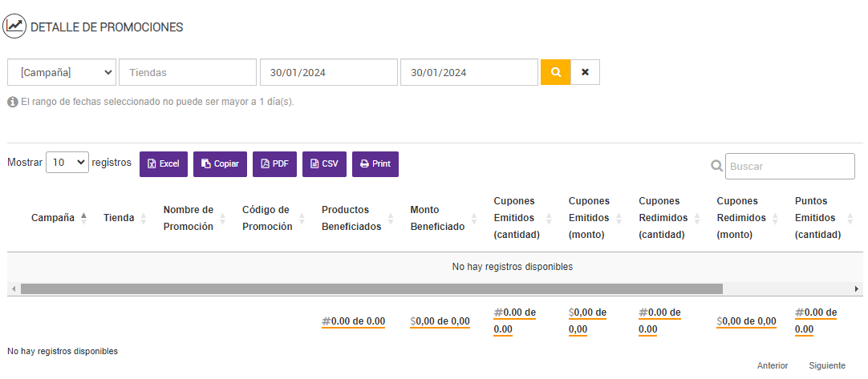868x379 pixels.
Task: Click the end date field 30/01/2024
Action: [469, 72]
